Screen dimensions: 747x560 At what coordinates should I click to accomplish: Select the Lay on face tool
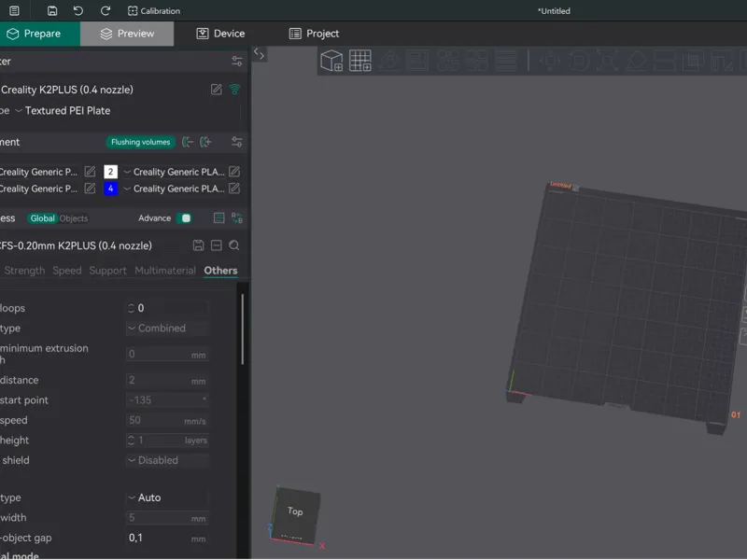pyautogui.click(x=636, y=61)
